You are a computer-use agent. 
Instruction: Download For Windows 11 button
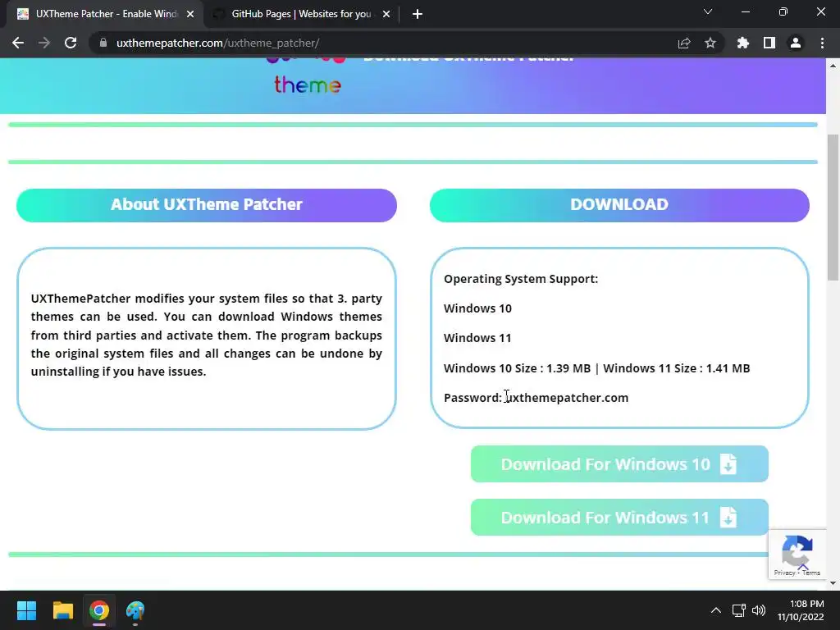(619, 518)
